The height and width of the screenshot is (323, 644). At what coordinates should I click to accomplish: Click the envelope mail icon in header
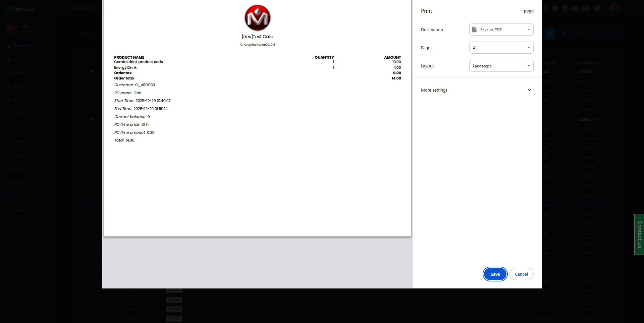pos(597,8)
